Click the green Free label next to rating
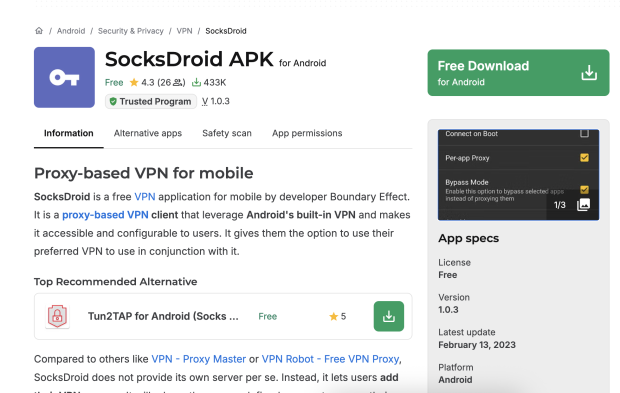Image resolution: width=620 pixels, height=393 pixels. (x=114, y=82)
